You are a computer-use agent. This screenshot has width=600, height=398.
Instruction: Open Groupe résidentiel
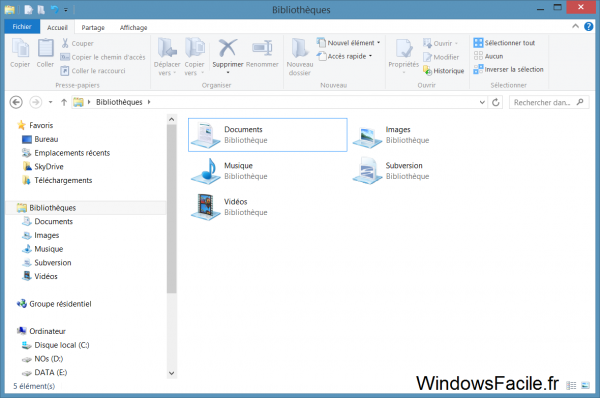(x=54, y=304)
